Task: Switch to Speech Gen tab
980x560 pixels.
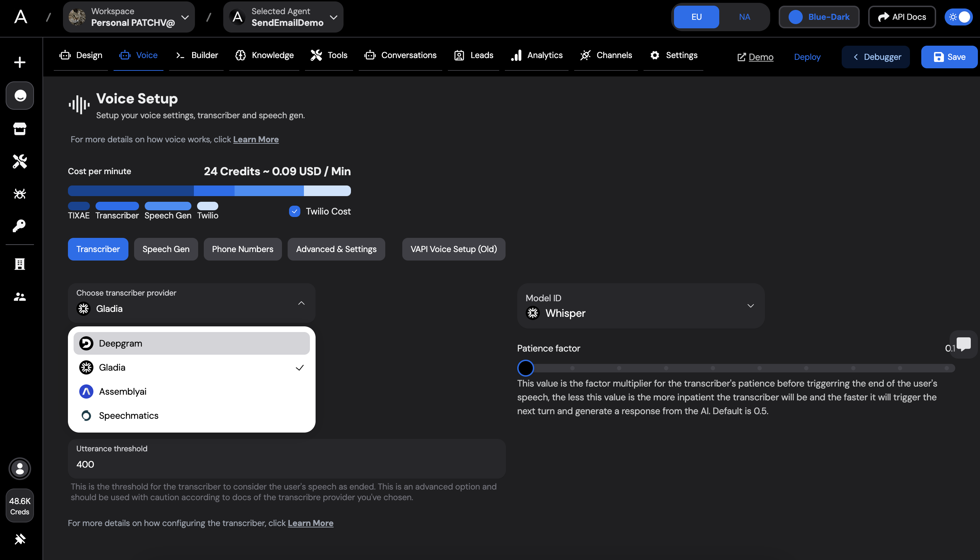Action: tap(166, 248)
